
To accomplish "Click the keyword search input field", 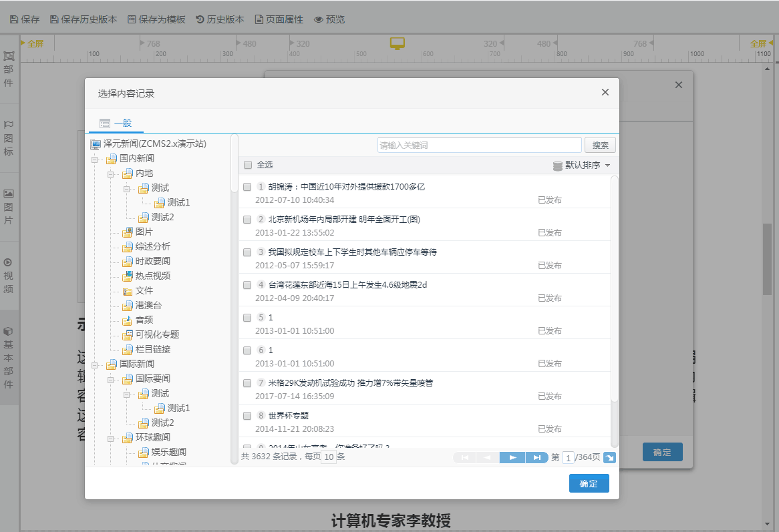I will 479,145.
